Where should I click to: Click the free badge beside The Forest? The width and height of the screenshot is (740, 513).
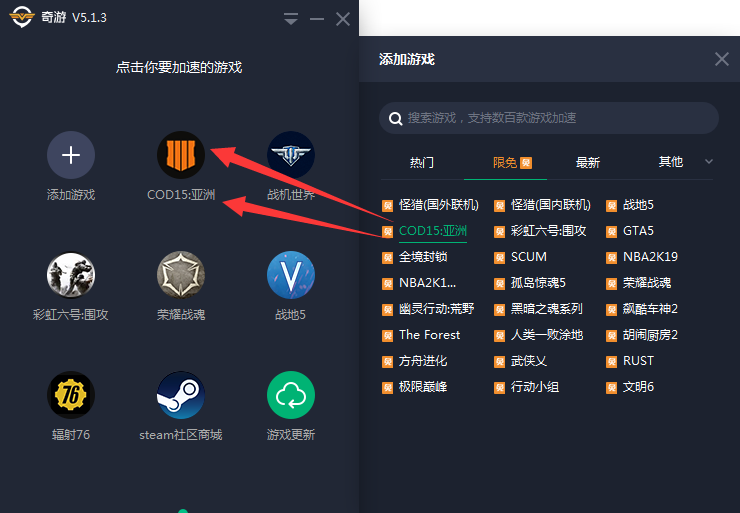387,336
